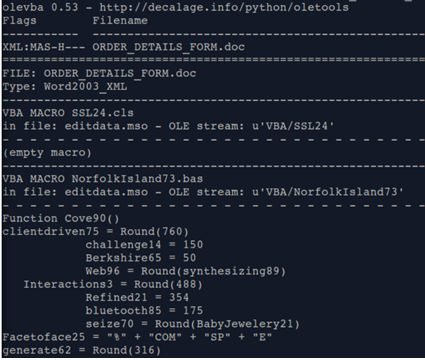Viewport: 425px width, 360px height.
Task: Click the XML:MAS-H--- flags text
Action: (44, 47)
